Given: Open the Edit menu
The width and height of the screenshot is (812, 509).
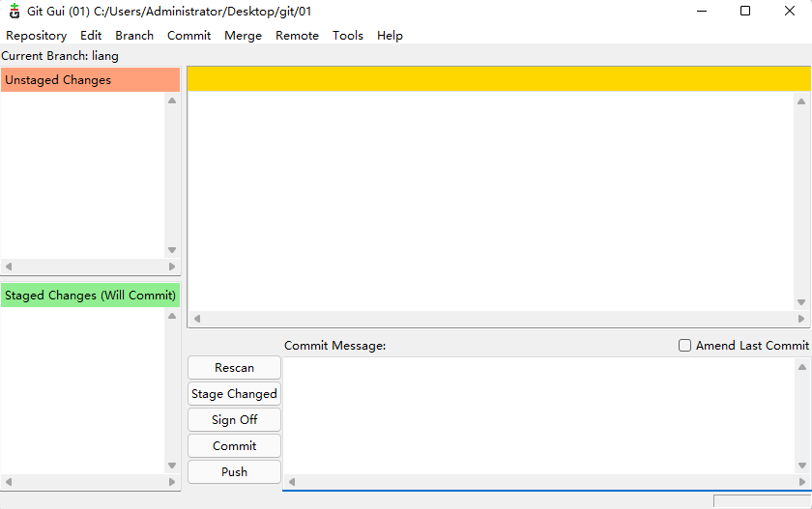Looking at the screenshot, I should (91, 36).
